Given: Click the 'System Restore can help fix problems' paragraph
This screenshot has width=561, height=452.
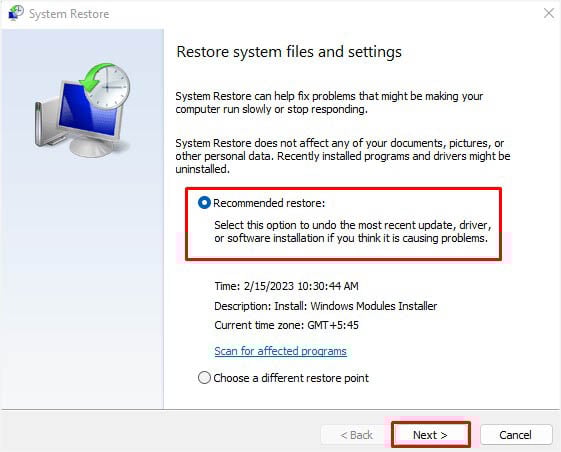Looking at the screenshot, I should tap(329, 103).
